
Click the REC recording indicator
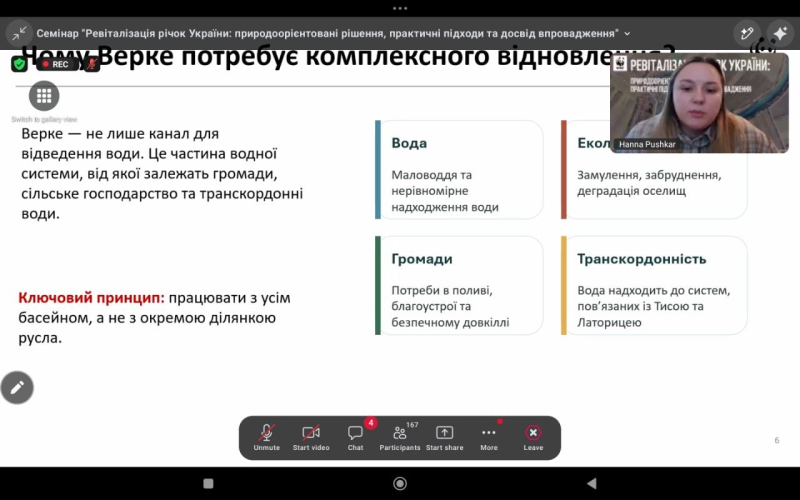(x=57, y=64)
